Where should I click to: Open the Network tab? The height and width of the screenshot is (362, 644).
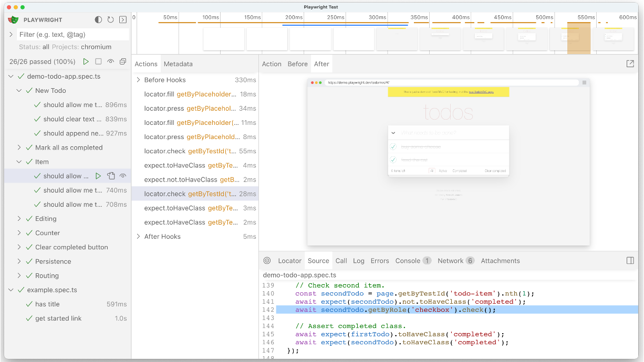point(456,261)
